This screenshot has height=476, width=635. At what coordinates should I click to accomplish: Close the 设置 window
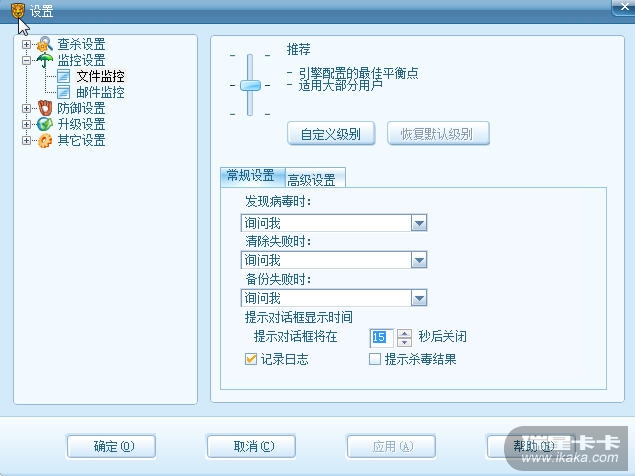coord(624,7)
